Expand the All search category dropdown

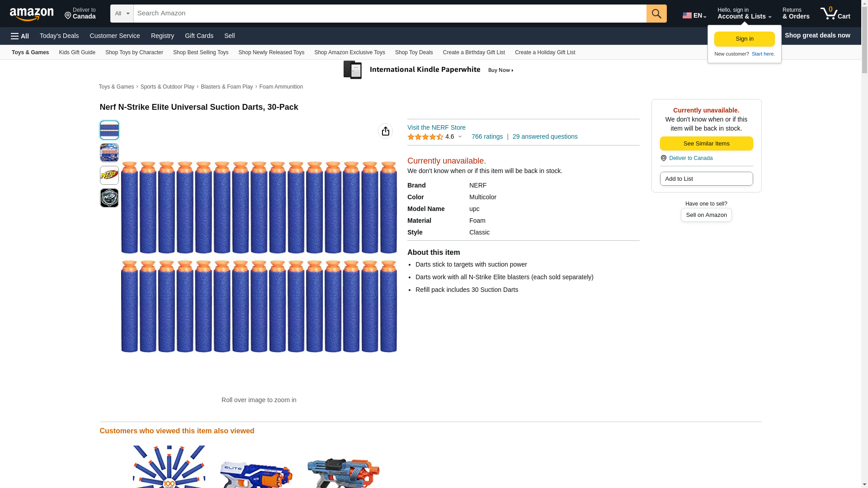tap(122, 14)
